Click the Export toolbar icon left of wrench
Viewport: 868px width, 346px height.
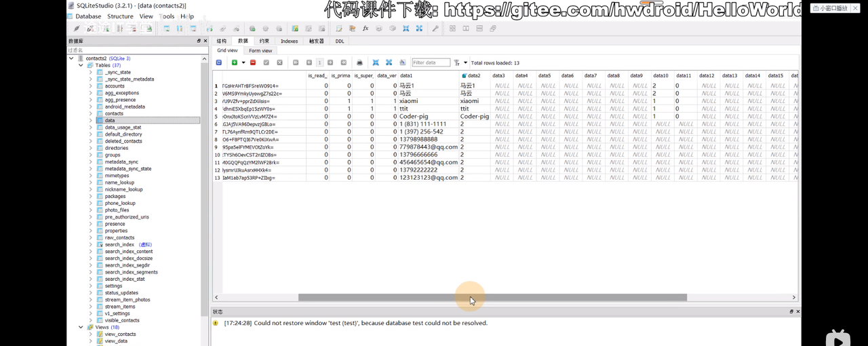pyautogui.click(x=419, y=28)
